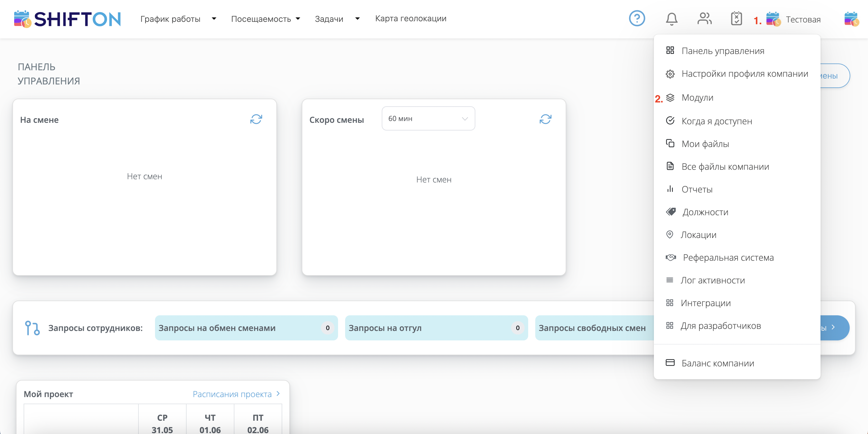
Task: Follow the Расписания проекта link
Action: [236, 394]
